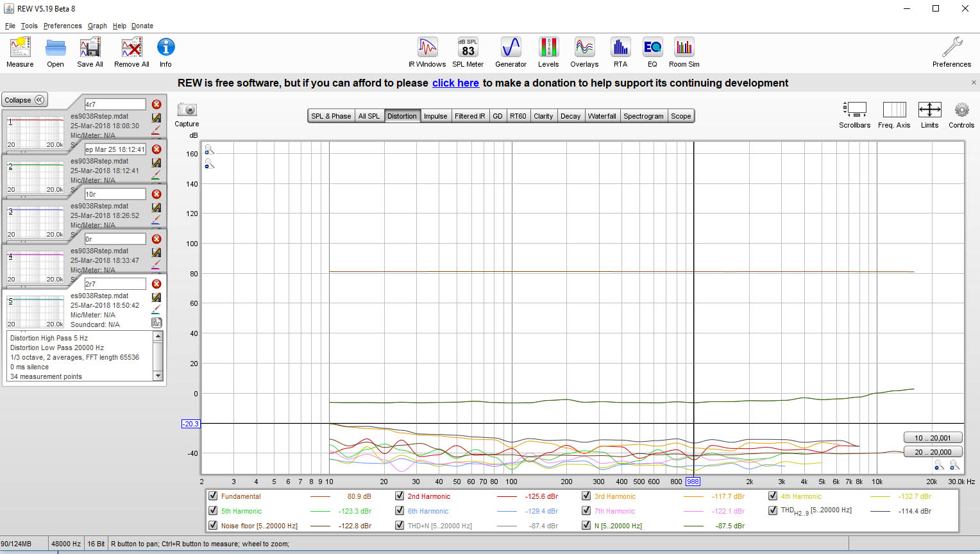Open the SPL Meter
This screenshot has height=554, width=980.
coord(468,47)
